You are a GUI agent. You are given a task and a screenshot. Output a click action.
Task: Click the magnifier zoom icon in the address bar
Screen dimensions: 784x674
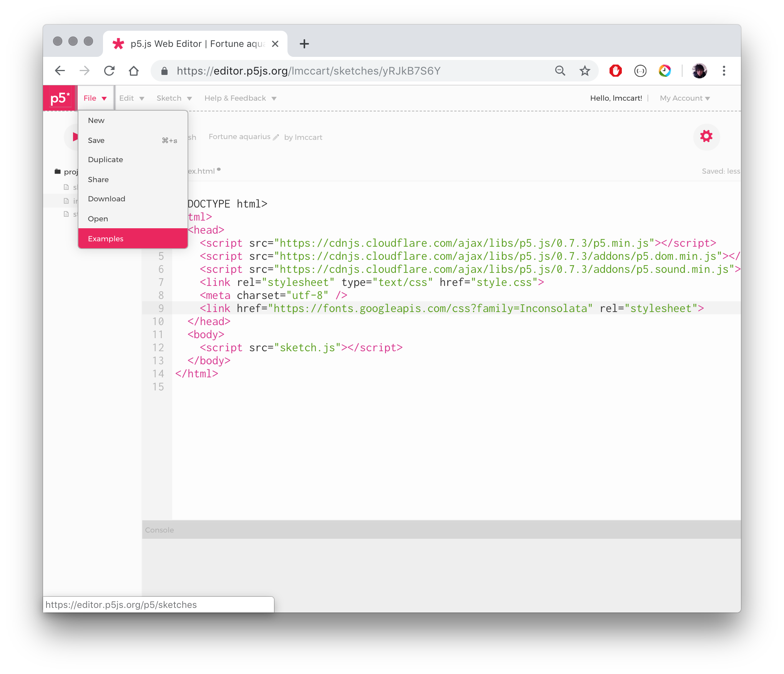(560, 71)
